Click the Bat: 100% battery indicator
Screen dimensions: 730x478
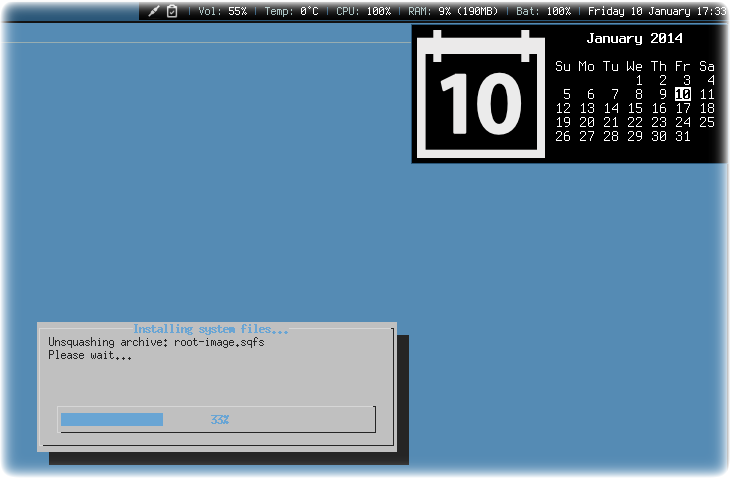pos(543,11)
